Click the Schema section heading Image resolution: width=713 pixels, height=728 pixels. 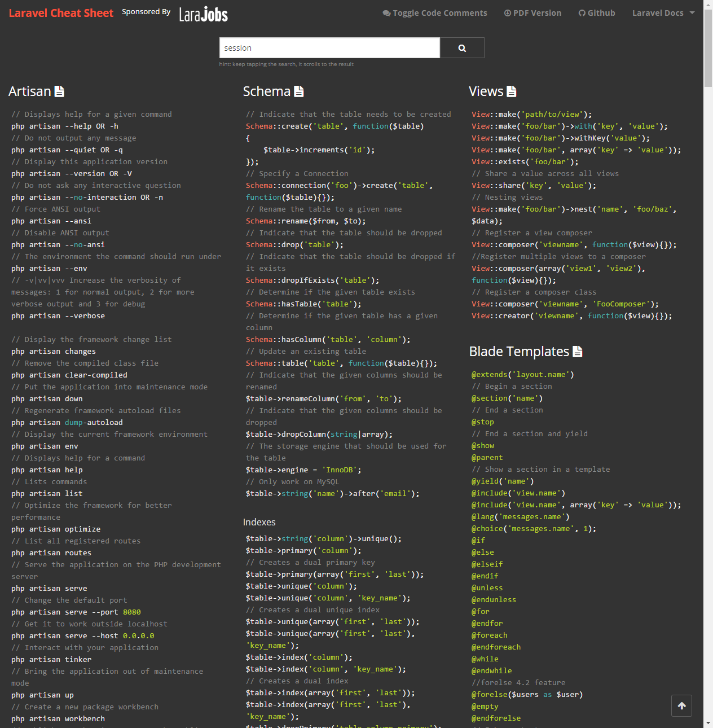click(x=267, y=91)
